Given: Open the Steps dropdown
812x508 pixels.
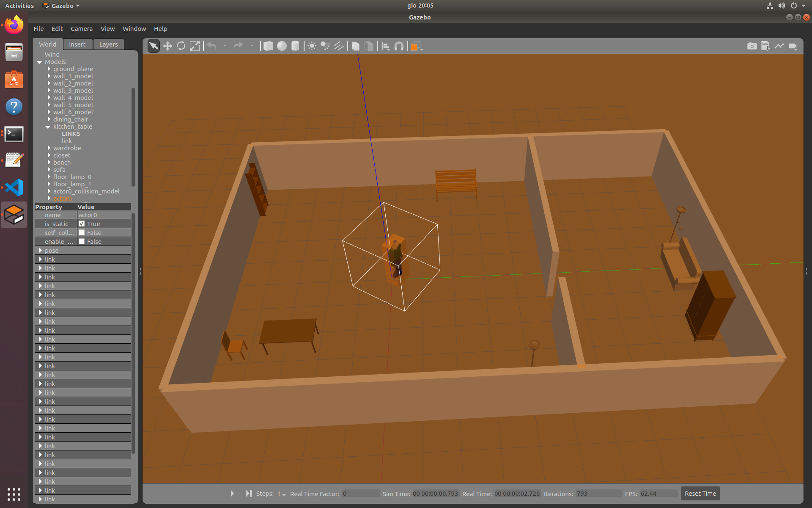Looking at the screenshot, I should coord(282,494).
